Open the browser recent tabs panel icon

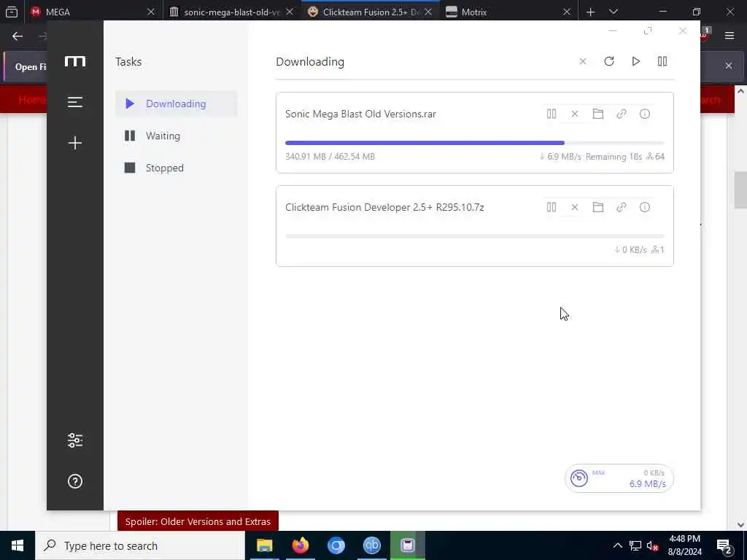point(12,12)
